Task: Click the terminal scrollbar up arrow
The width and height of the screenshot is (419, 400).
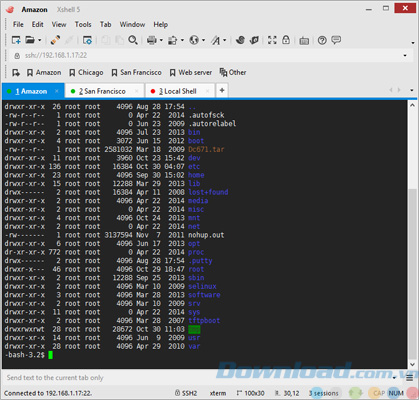Action: [412, 105]
